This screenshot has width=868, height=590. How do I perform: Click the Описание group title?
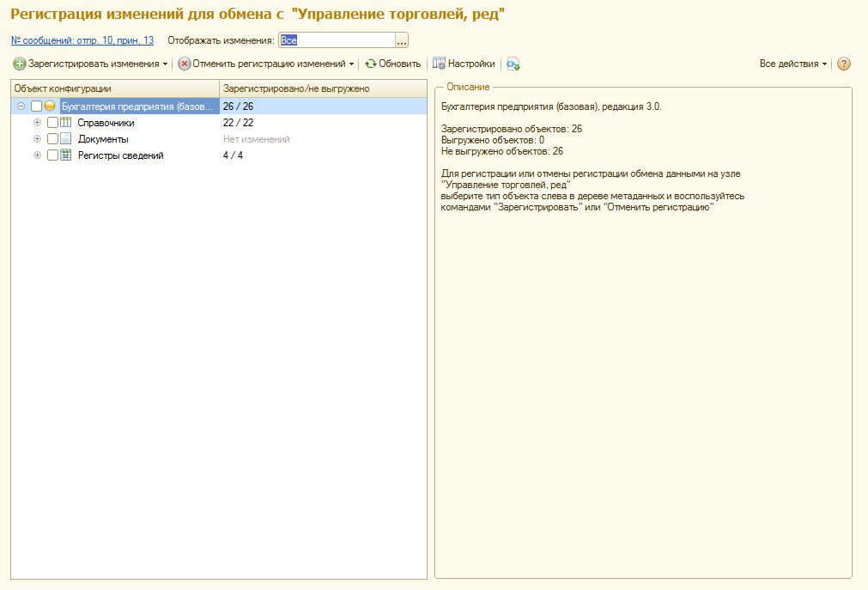click(x=468, y=87)
